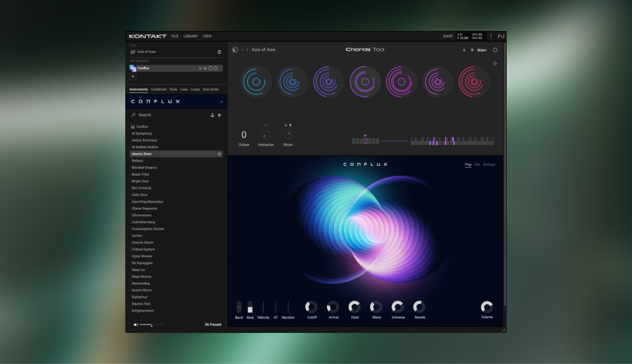Trigger the fifth magenta chord disc
Image resolution: width=632 pixels, height=364 pixels.
point(401,82)
